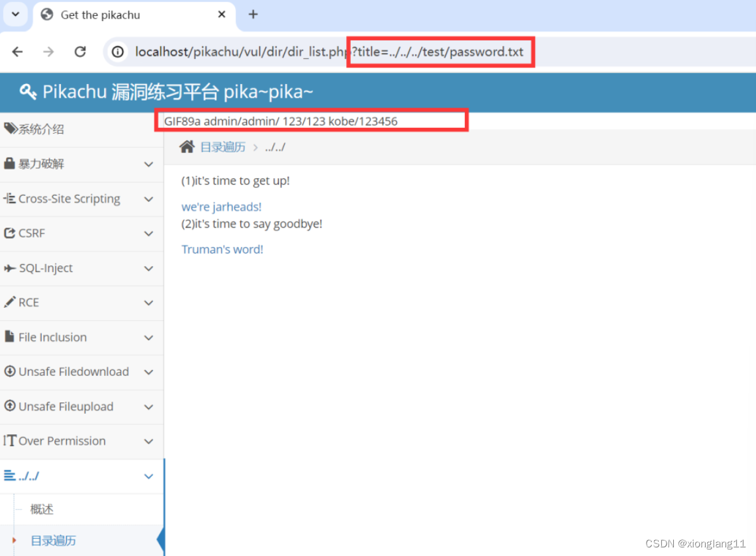This screenshot has width=756, height=556.
Task: Open the tab search dropdown arrow
Action: pos(15,14)
